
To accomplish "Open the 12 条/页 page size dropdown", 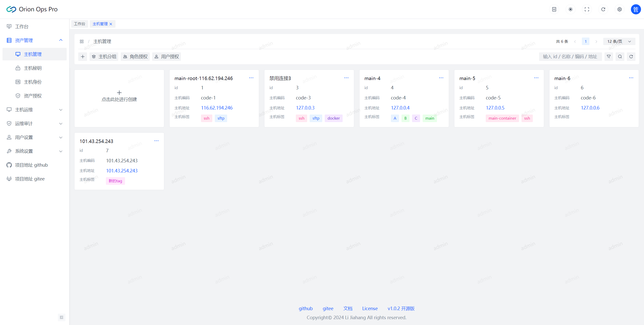I will tap(619, 42).
